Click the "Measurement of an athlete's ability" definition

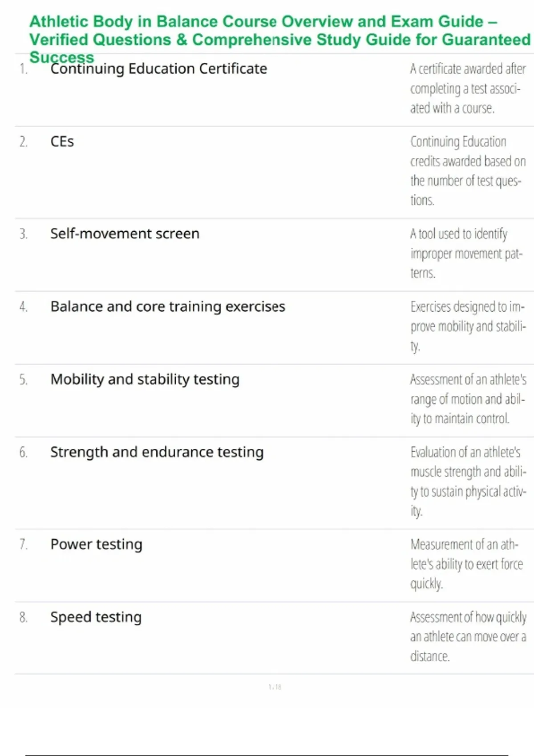[x=466, y=564]
